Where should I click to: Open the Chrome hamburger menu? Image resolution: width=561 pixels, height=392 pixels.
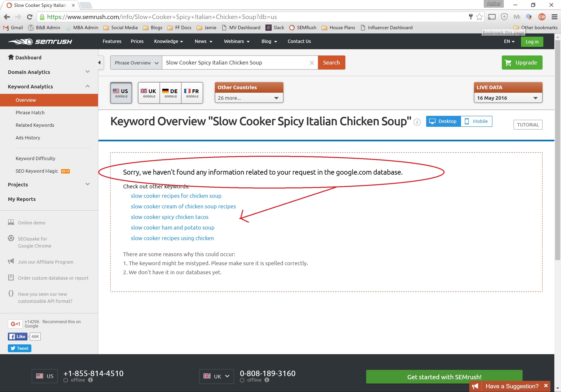[554, 17]
